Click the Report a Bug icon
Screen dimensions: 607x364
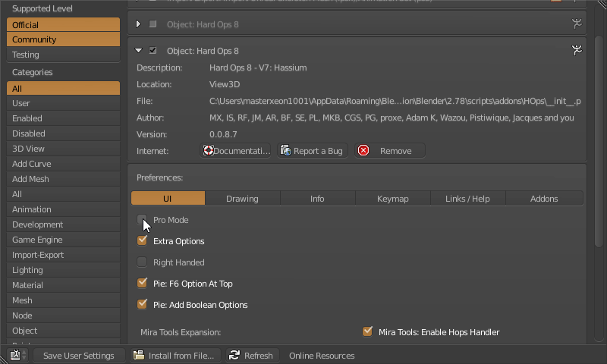[x=286, y=151]
